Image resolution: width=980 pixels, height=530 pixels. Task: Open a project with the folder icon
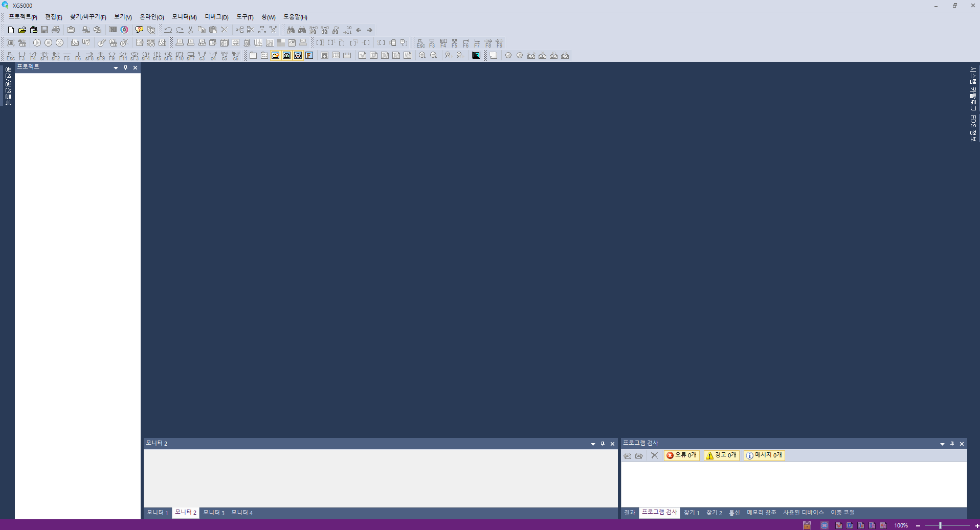[22, 30]
